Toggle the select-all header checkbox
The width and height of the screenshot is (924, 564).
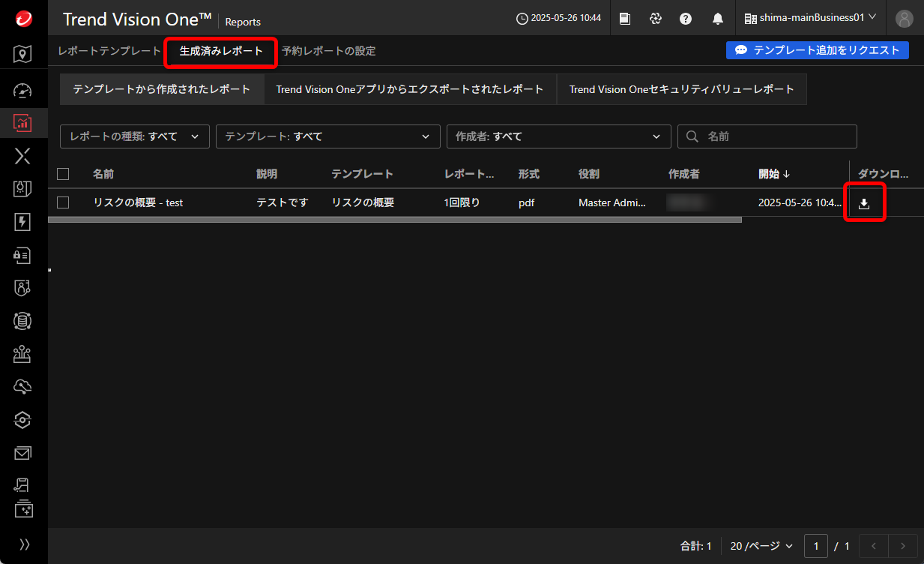pyautogui.click(x=63, y=174)
